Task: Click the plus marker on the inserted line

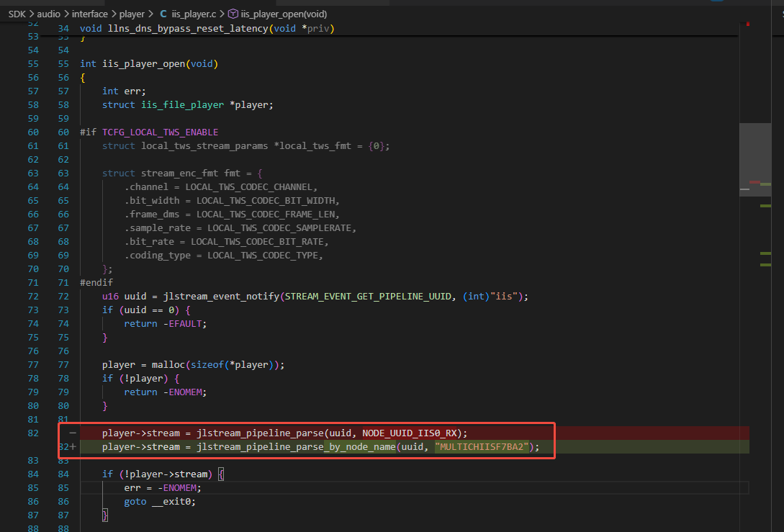Action: (x=73, y=446)
